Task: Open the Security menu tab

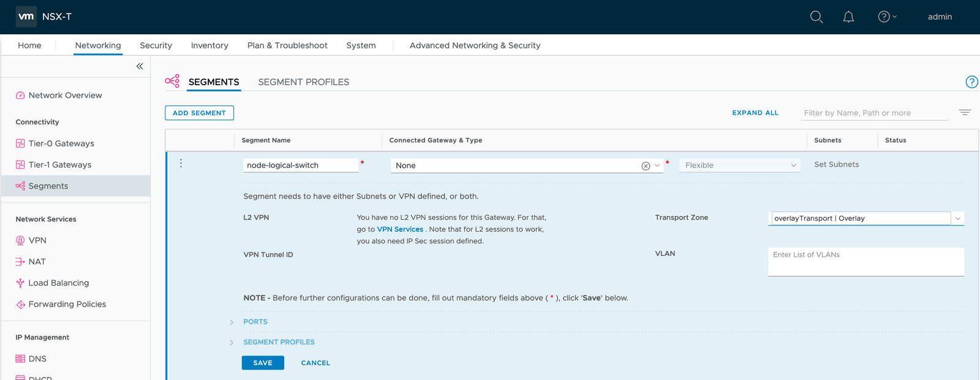Action: click(x=156, y=45)
